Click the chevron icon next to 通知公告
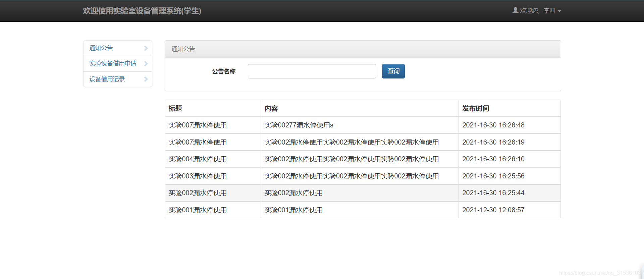The image size is (644, 279). click(146, 48)
